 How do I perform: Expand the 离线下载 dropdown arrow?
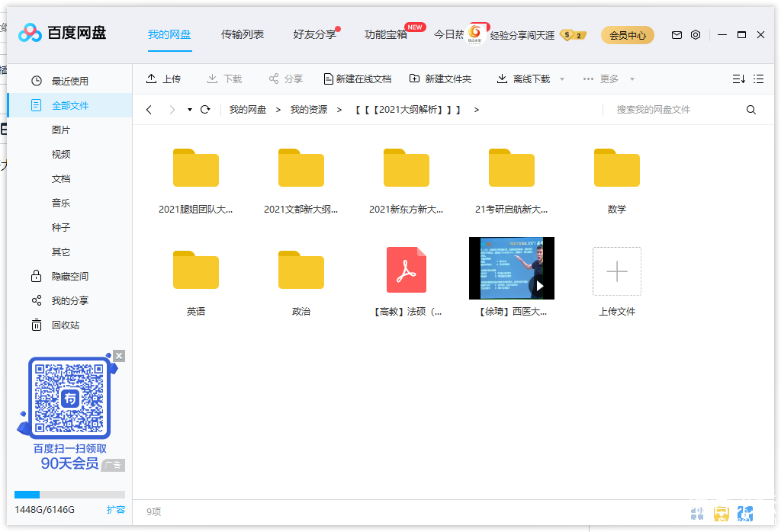coord(562,79)
